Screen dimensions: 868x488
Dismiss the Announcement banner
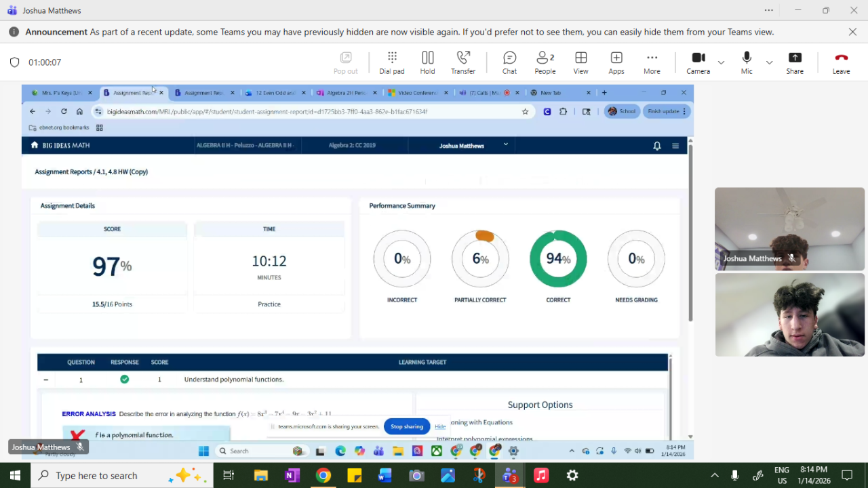852,32
